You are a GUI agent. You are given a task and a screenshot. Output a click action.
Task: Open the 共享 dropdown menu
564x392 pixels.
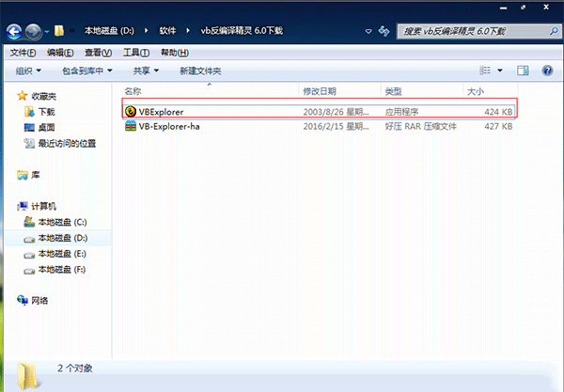coord(146,71)
